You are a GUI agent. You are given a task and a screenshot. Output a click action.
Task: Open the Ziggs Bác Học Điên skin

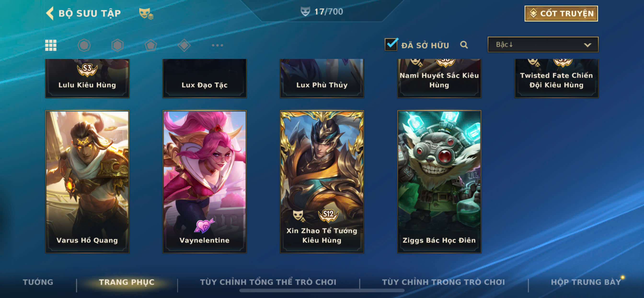[x=439, y=182]
